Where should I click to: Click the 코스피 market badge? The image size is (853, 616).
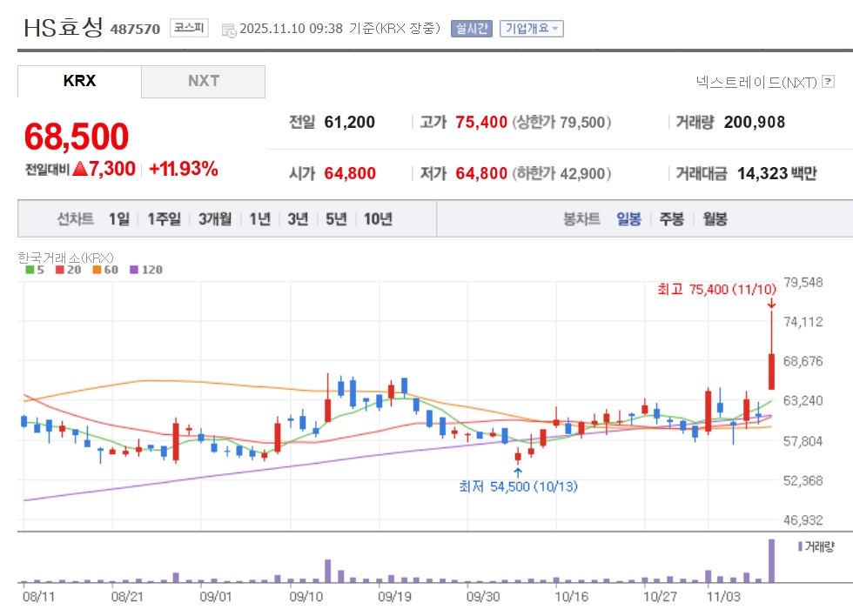pyautogui.click(x=189, y=28)
